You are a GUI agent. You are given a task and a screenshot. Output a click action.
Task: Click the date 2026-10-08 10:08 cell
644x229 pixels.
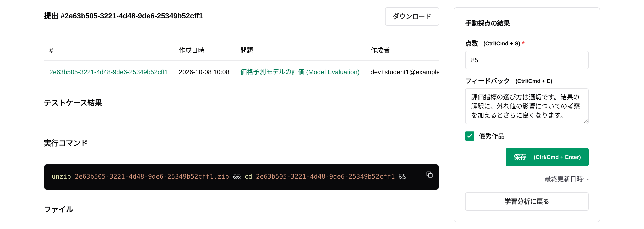click(204, 72)
